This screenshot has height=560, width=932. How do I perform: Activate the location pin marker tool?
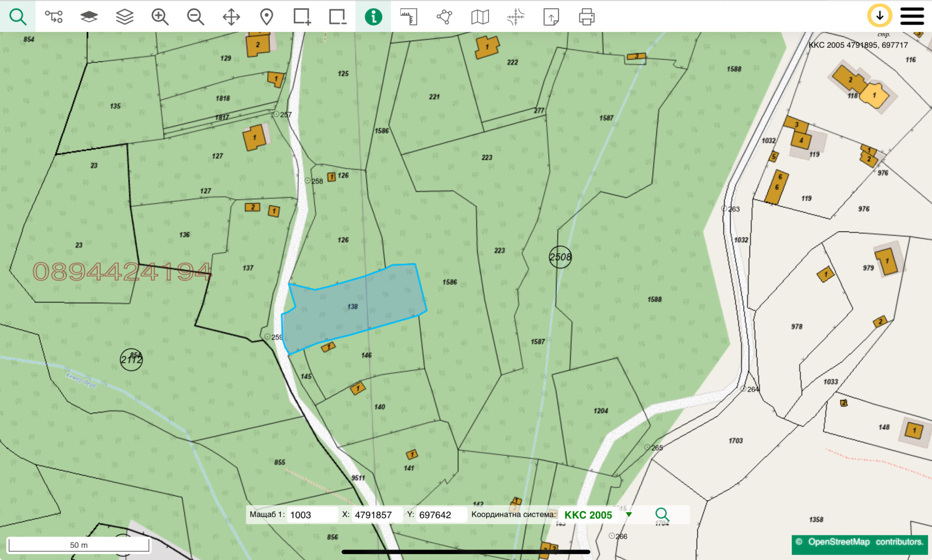tap(267, 17)
